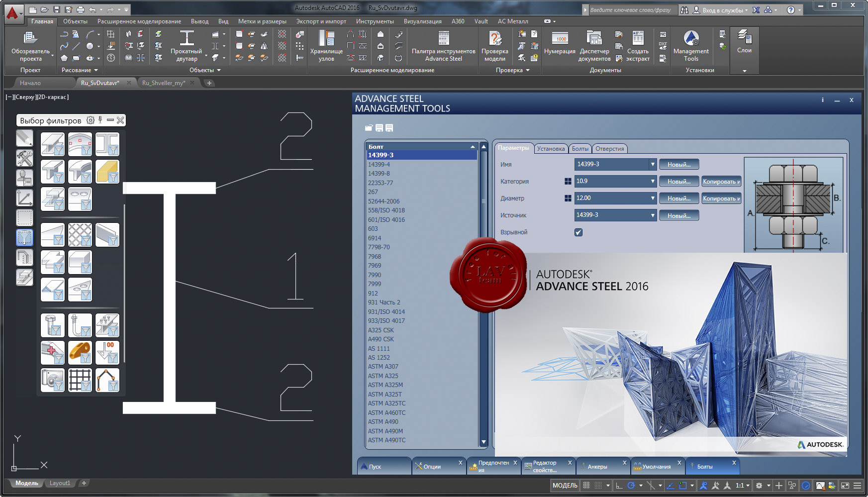Image resolution: width=868 pixels, height=497 pixels.
Task: Open the Отверстия tab in Management Tools
Action: point(609,149)
